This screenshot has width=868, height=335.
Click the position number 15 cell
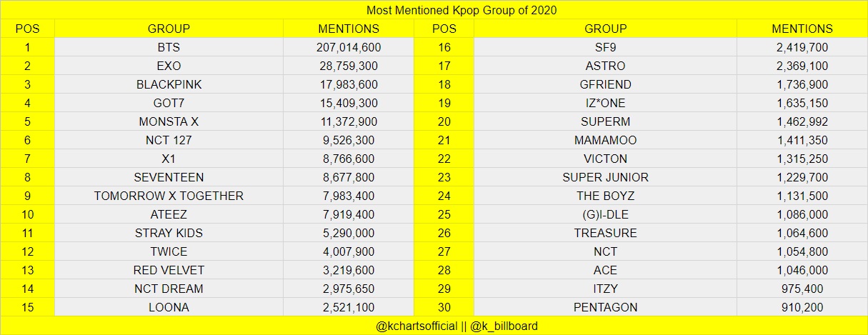tap(29, 307)
